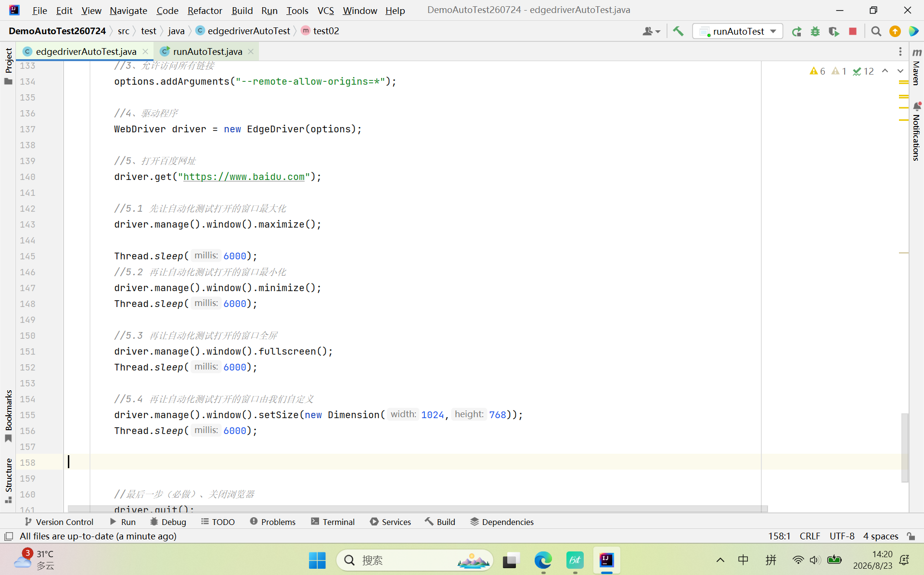This screenshot has height=575, width=924.
Task: Click the horizontal editor scrollbar
Action: click(418, 509)
